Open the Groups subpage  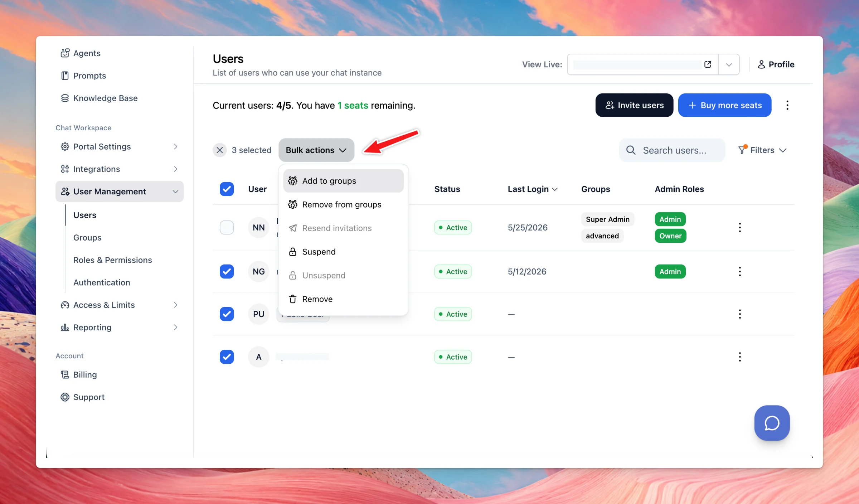pyautogui.click(x=87, y=238)
